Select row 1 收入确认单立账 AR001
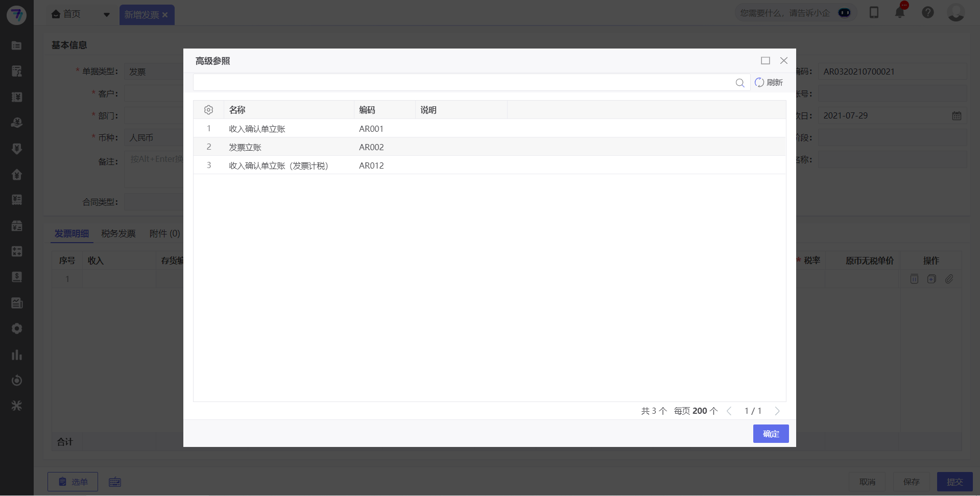 306,128
